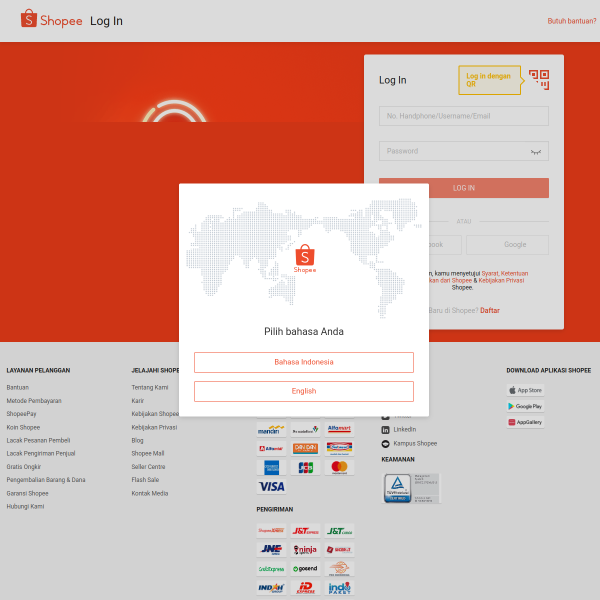600x600 pixels.
Task: Open Lacak Pesanan Pembeli link
Action: (x=38, y=440)
